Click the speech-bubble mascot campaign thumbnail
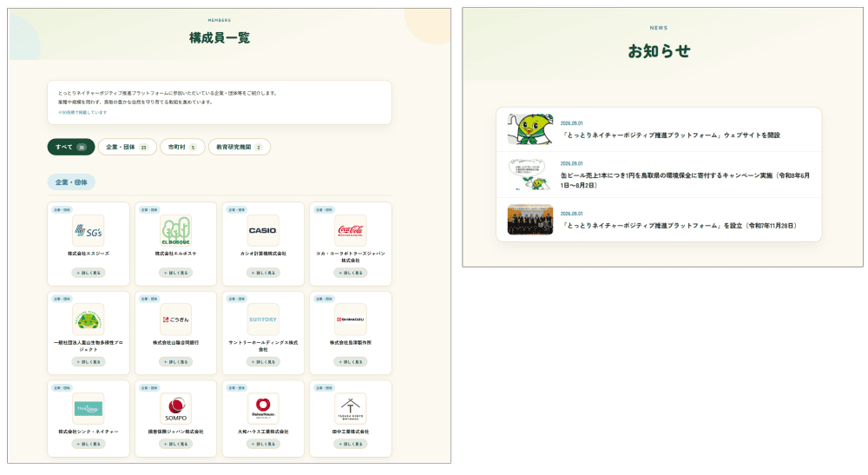The image size is (868, 475). 529,175
